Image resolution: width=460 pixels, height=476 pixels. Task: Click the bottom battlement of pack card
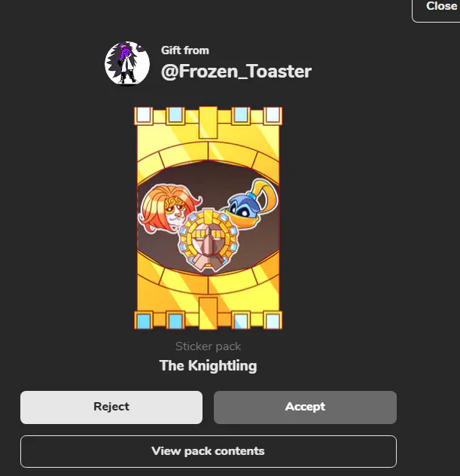208,320
